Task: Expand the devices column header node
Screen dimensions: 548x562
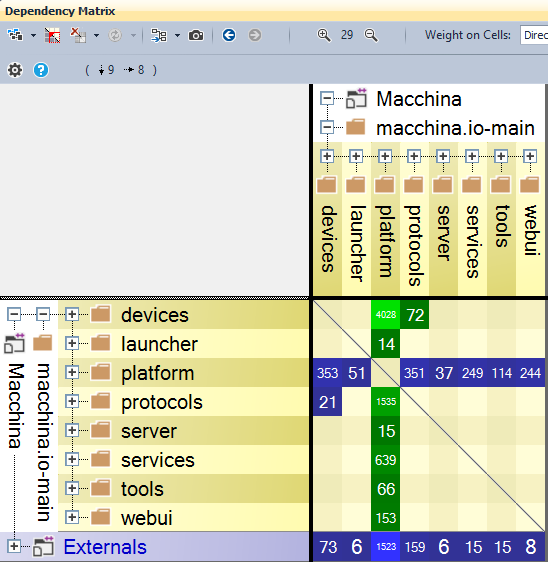Action: coord(327,156)
